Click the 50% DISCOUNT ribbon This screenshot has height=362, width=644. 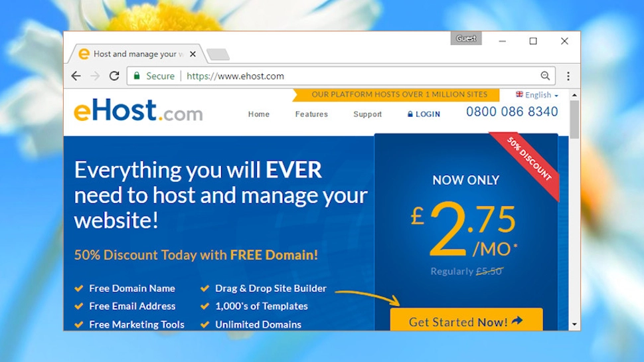pos(528,162)
